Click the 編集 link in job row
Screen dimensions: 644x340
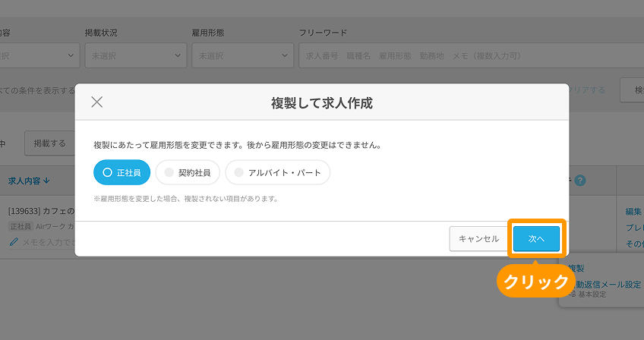point(633,212)
